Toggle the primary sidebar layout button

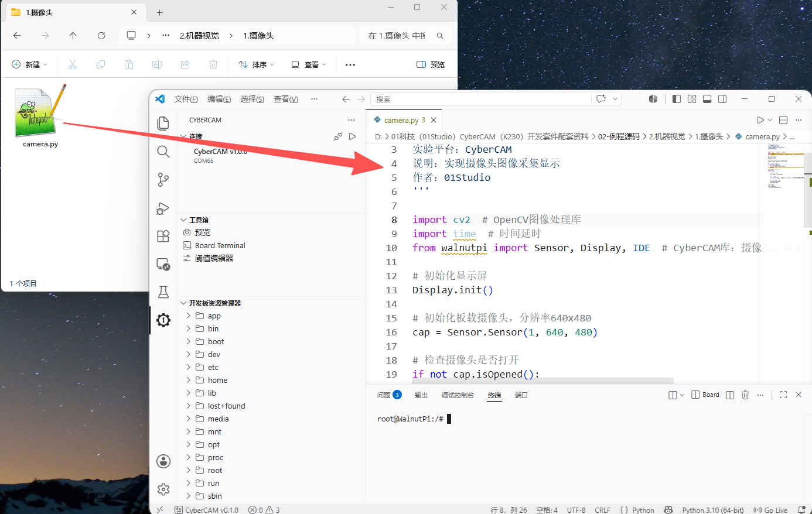[x=677, y=99]
